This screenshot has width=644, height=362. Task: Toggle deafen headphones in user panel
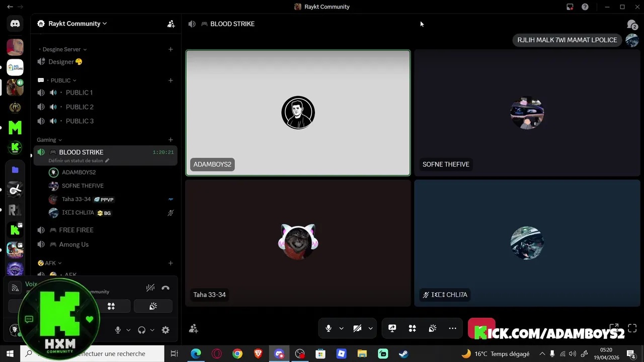tap(141, 330)
